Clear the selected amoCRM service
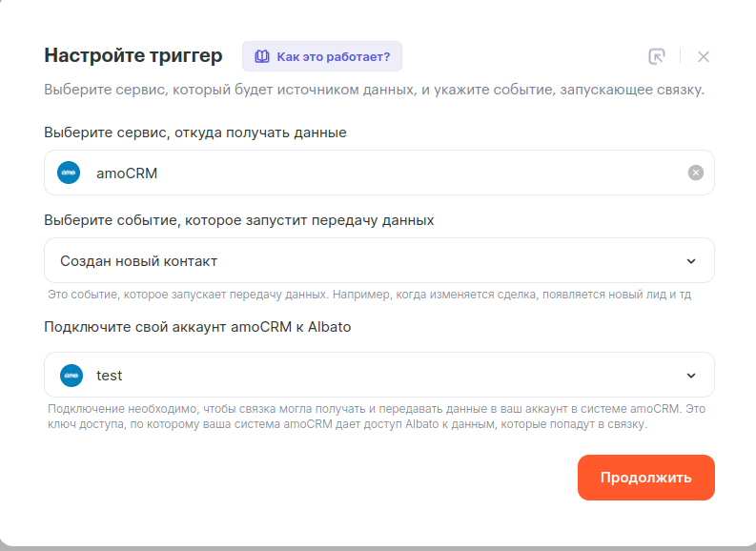Image resolution: width=756 pixels, height=551 pixels. (696, 173)
